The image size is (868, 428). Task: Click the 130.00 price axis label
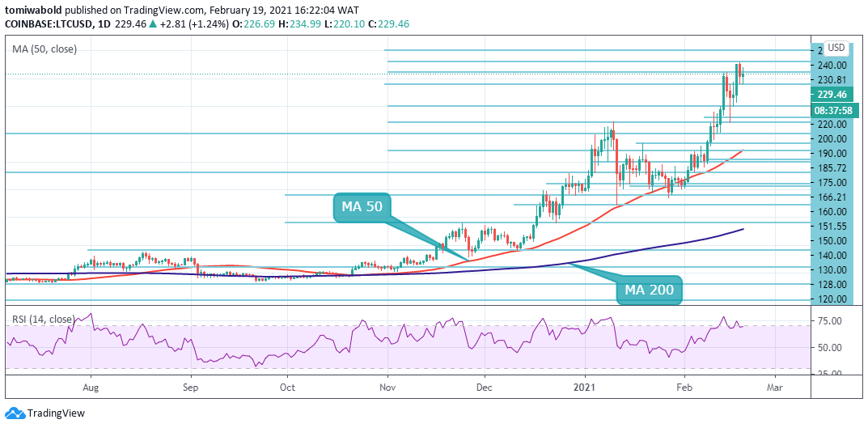[832, 270]
